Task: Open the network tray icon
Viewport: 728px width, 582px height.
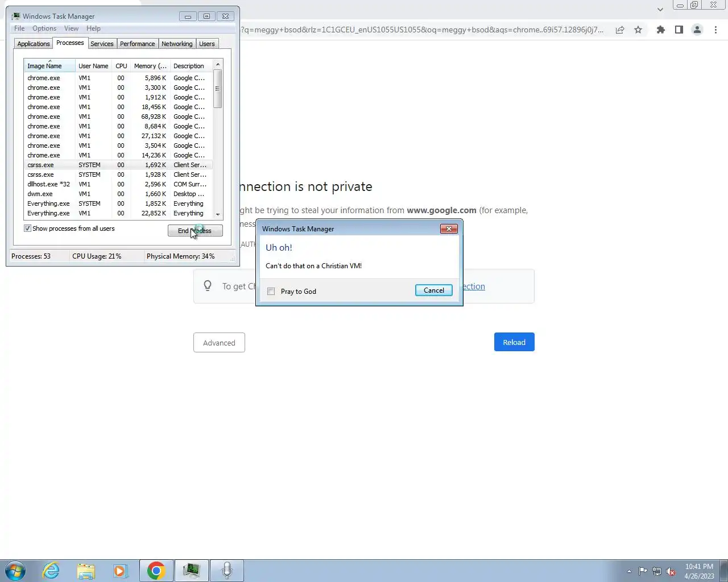Action: [x=657, y=571]
